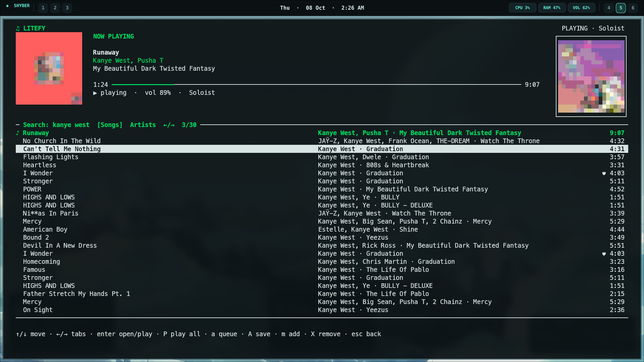Click the Runaway album art thumbnail
The image size is (644, 362).
click(49, 68)
